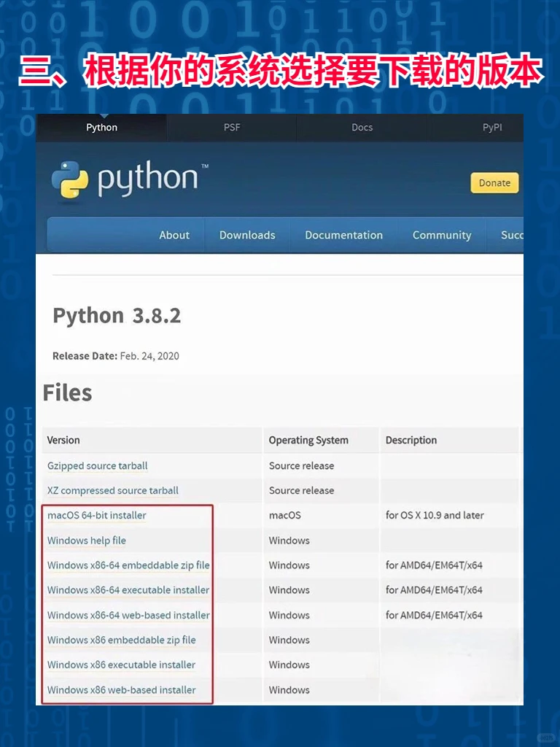This screenshot has width=560, height=747.
Task: Download Windows x86-64 web-based installer
Action: pyautogui.click(x=128, y=616)
